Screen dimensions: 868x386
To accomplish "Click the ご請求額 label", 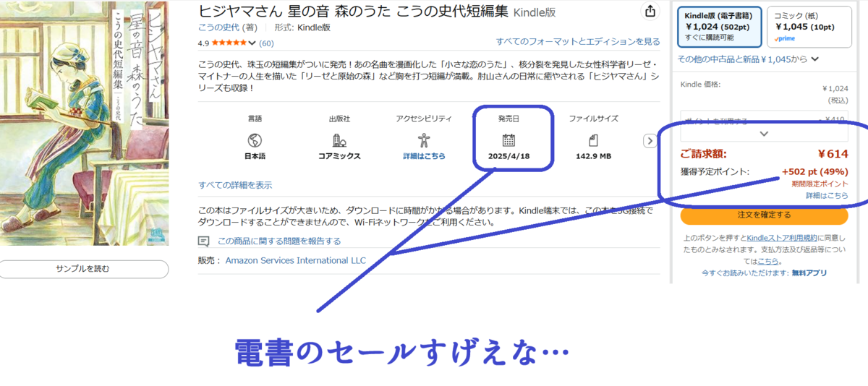I will [x=704, y=153].
